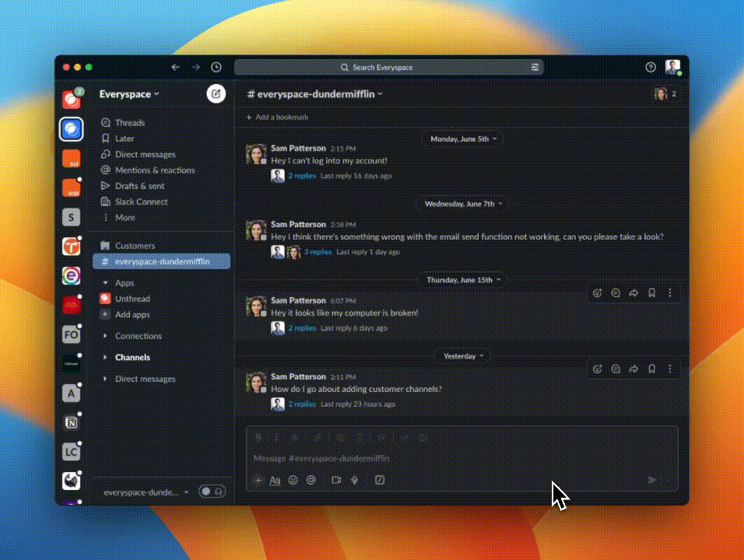Viewport: 744px width, 560px height.
Task: Record an audio clip with microphone
Action: coord(354,480)
